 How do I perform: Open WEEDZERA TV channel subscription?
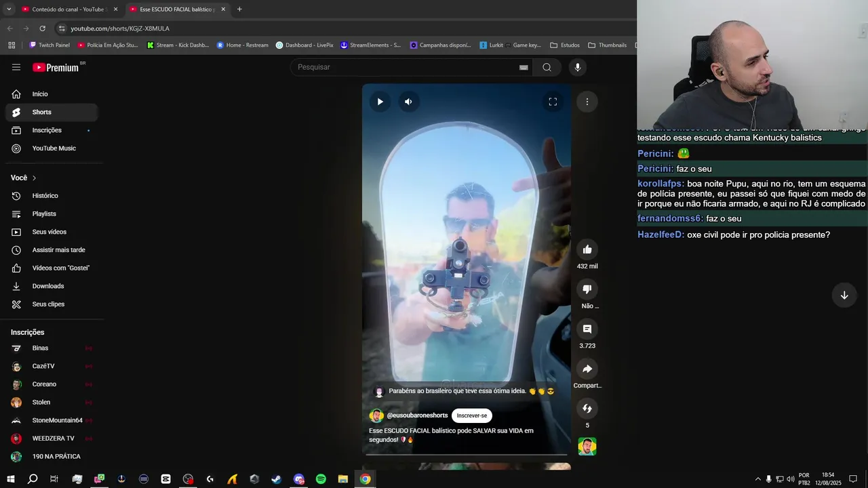tap(52, 439)
